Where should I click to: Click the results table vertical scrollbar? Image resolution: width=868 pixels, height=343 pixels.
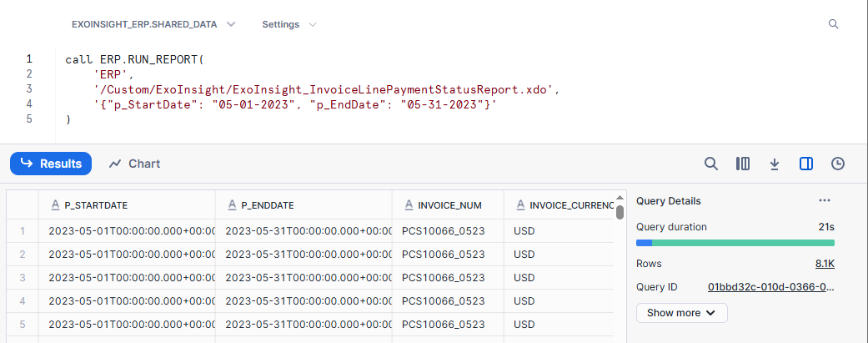pos(620,212)
